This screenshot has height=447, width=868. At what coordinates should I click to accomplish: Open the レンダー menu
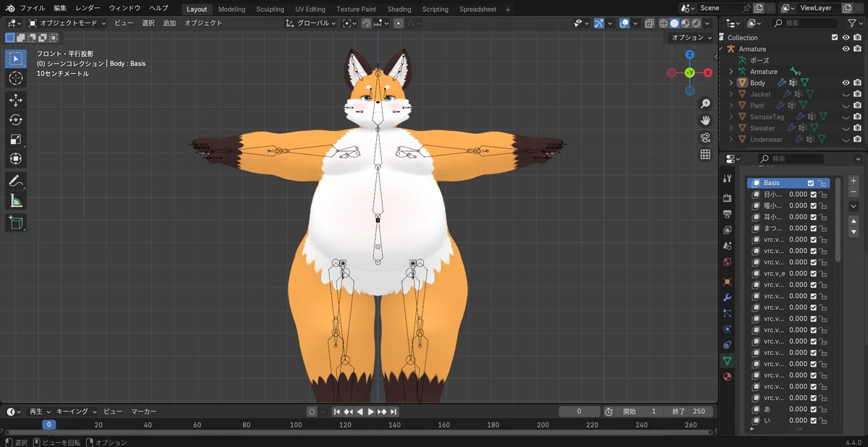pyautogui.click(x=88, y=8)
